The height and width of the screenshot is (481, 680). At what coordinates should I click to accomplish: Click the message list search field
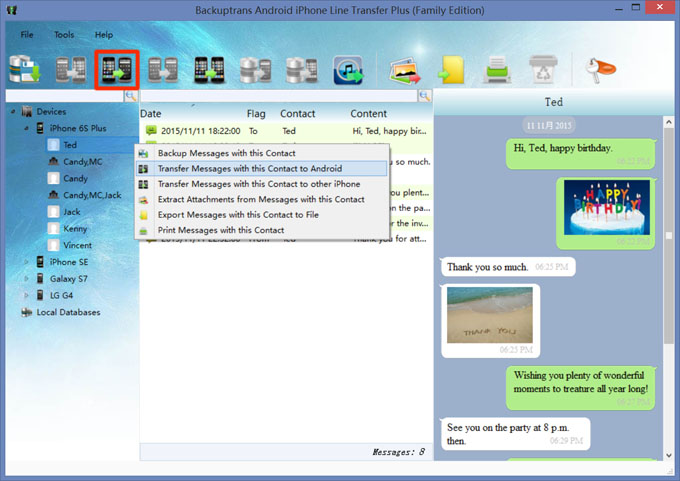[x=278, y=96]
